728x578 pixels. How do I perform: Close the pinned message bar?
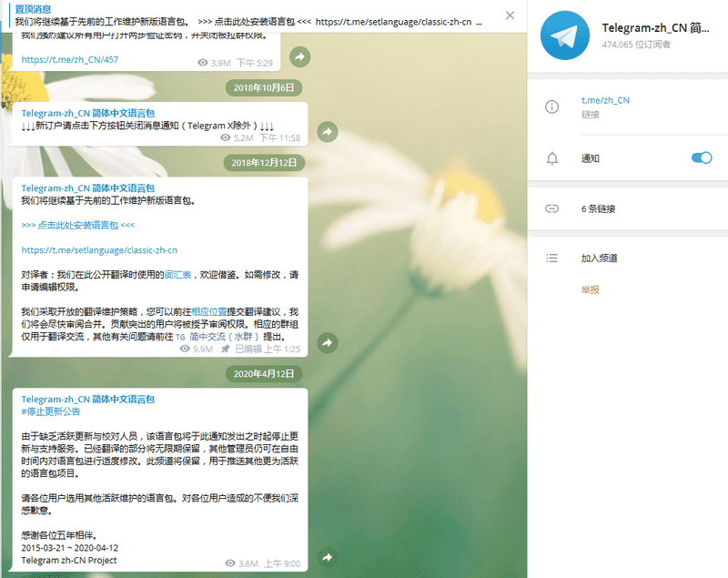tap(510, 15)
